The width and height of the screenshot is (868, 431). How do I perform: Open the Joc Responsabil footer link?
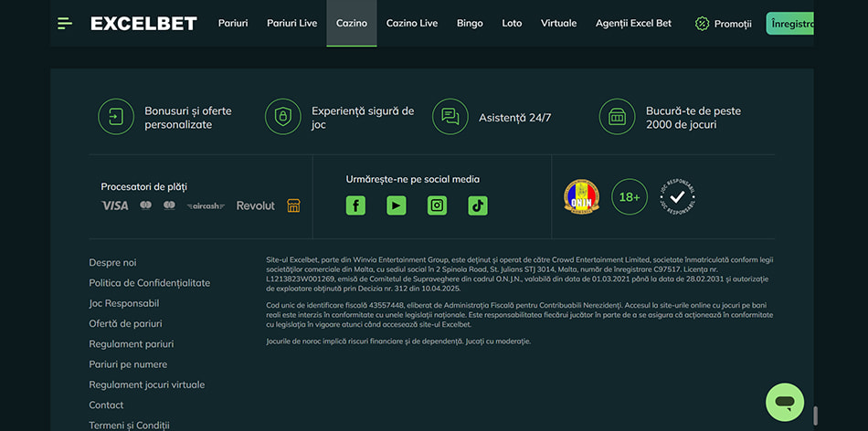pos(124,304)
